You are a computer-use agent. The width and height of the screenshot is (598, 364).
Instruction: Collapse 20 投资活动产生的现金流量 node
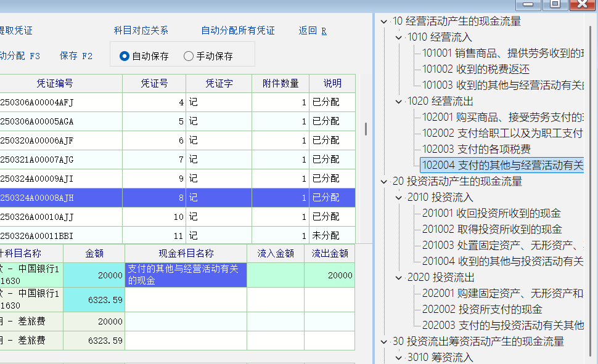point(384,182)
